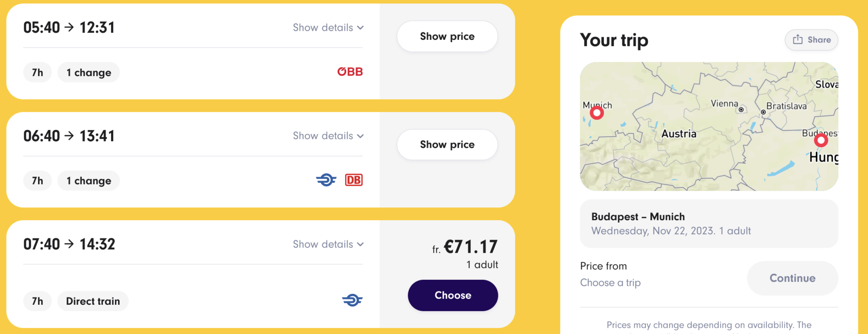Click the ÖBB logo on 05:40 trip
The height and width of the screenshot is (334, 868).
(x=350, y=72)
